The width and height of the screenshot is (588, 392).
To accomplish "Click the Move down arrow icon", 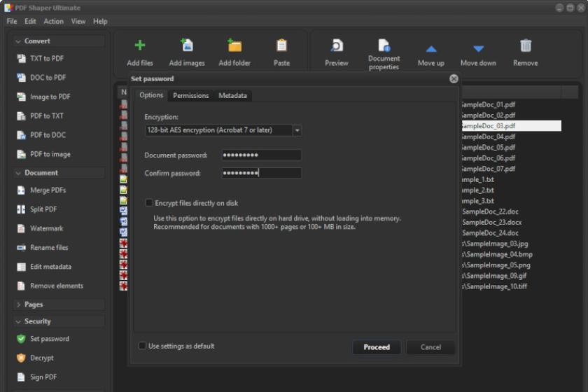I will pos(479,48).
